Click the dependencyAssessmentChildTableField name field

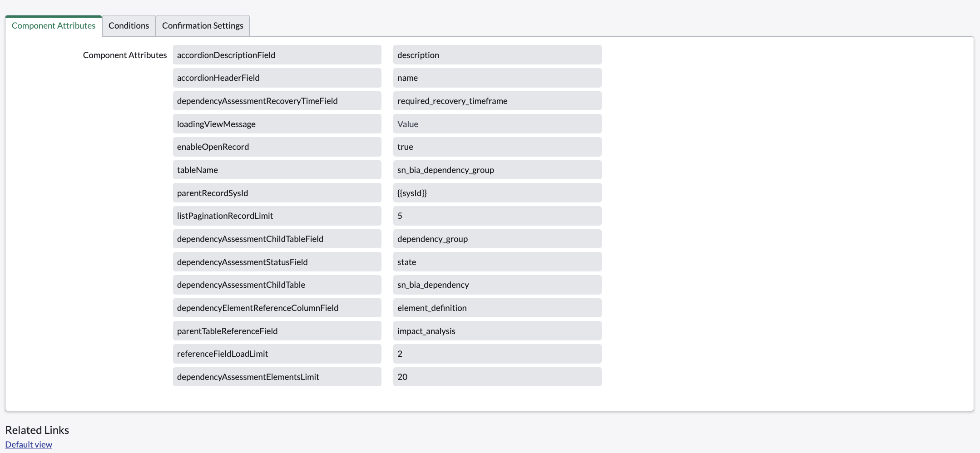(x=277, y=239)
